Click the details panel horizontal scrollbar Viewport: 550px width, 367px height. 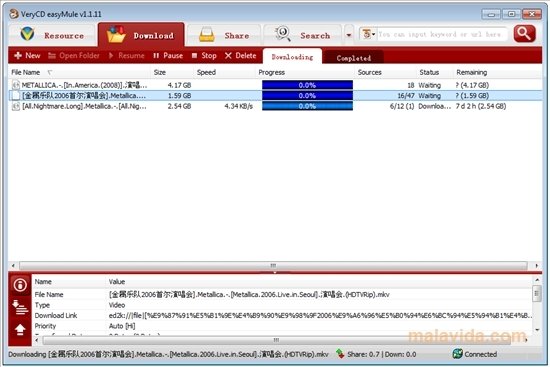pos(276,340)
